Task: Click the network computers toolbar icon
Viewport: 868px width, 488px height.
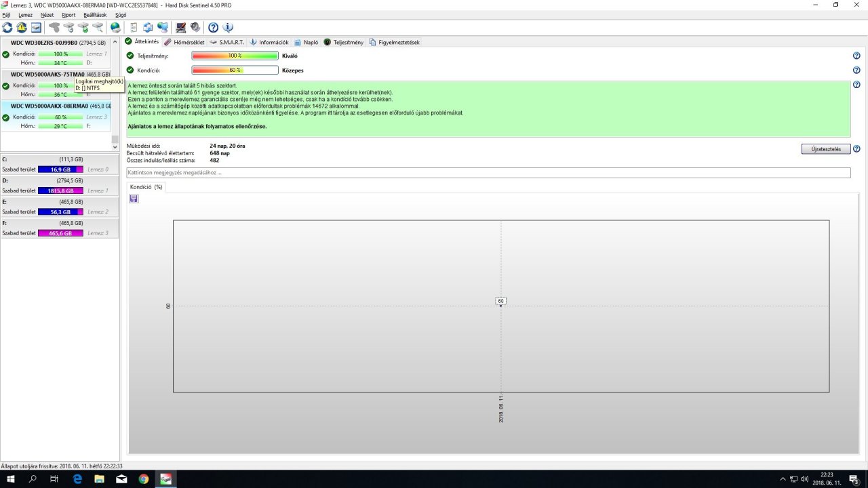Action: pyautogui.click(x=163, y=28)
